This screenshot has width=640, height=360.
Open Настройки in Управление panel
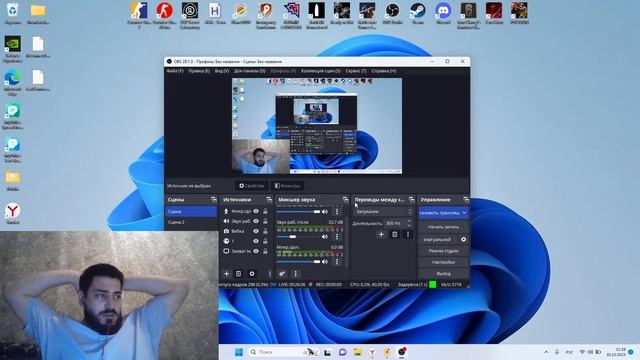(x=443, y=262)
